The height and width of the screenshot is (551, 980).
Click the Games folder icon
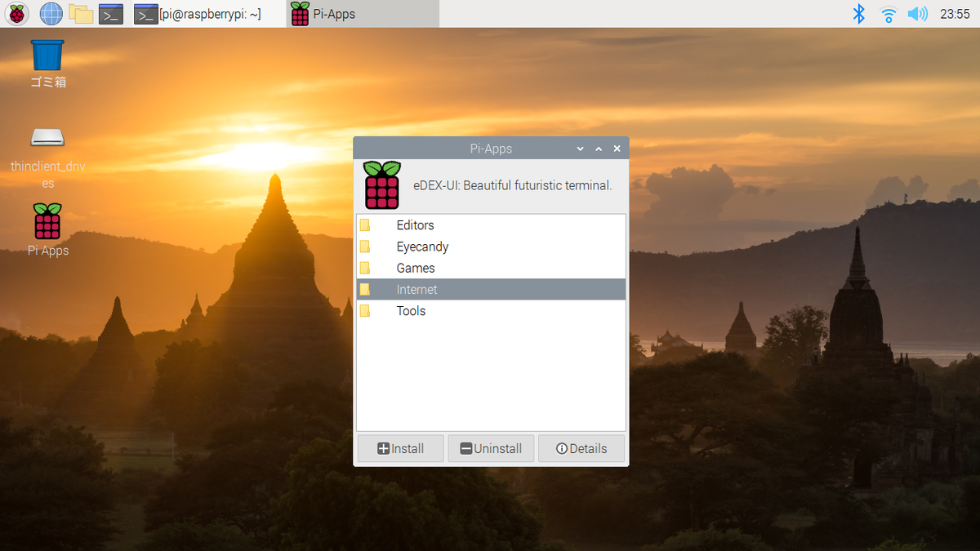365,268
